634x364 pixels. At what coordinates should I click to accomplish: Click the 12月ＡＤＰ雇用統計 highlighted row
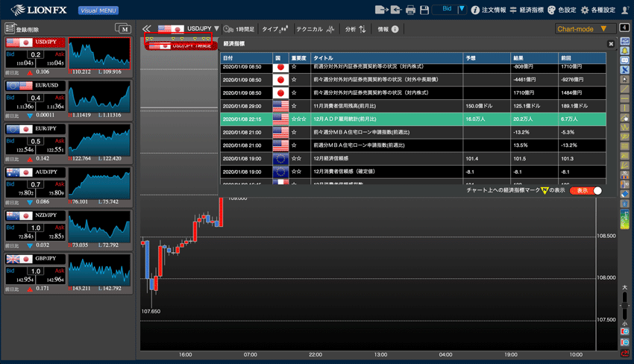[x=412, y=119]
